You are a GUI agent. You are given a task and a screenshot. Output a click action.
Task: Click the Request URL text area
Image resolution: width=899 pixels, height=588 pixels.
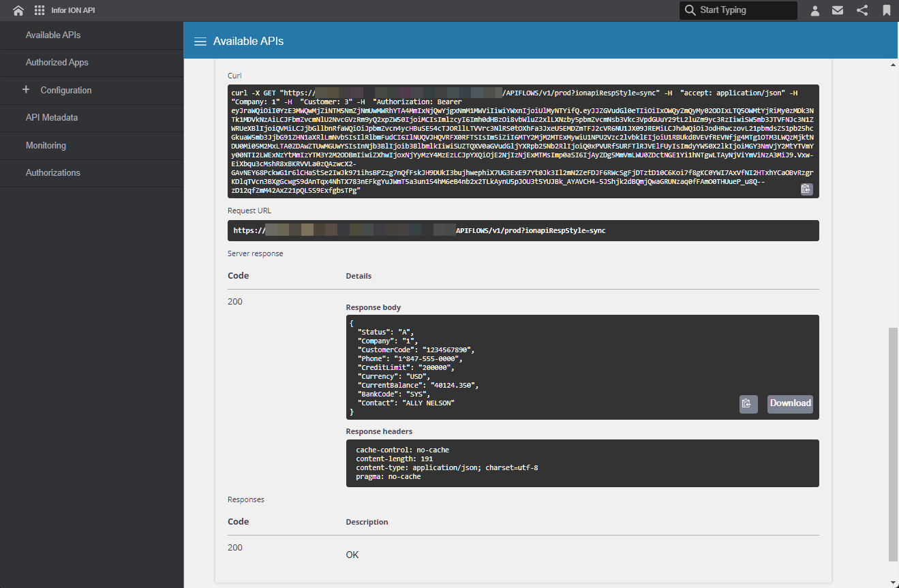523,230
